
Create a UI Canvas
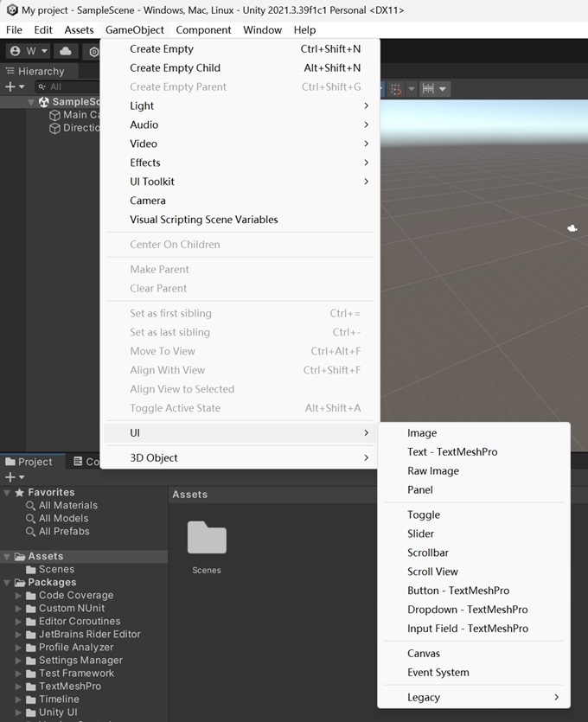point(474,653)
